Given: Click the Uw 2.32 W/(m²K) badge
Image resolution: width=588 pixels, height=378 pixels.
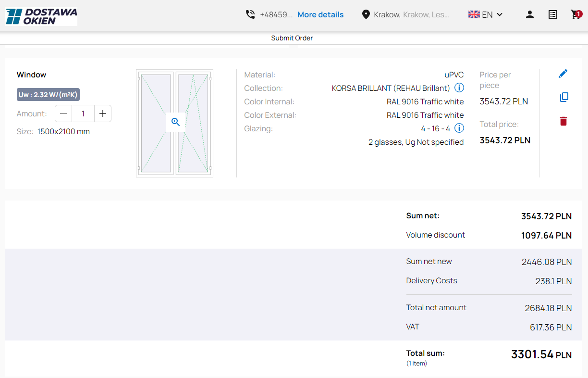Looking at the screenshot, I should click(x=48, y=94).
